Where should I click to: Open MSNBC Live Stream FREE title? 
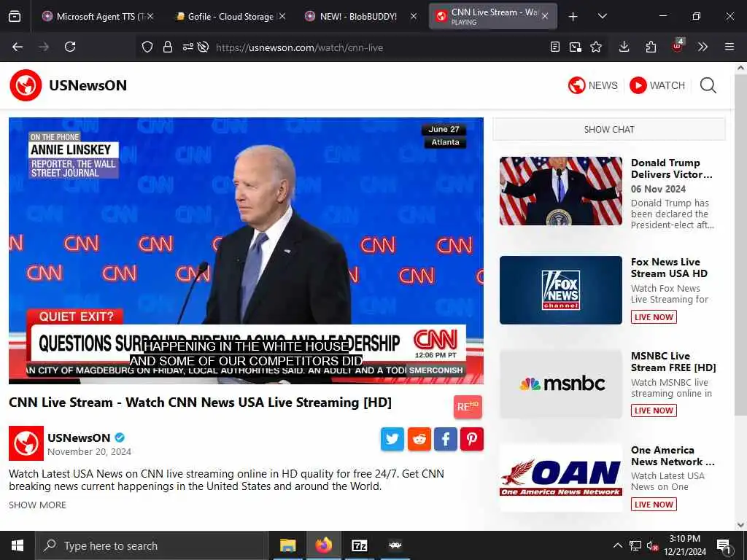point(673,362)
